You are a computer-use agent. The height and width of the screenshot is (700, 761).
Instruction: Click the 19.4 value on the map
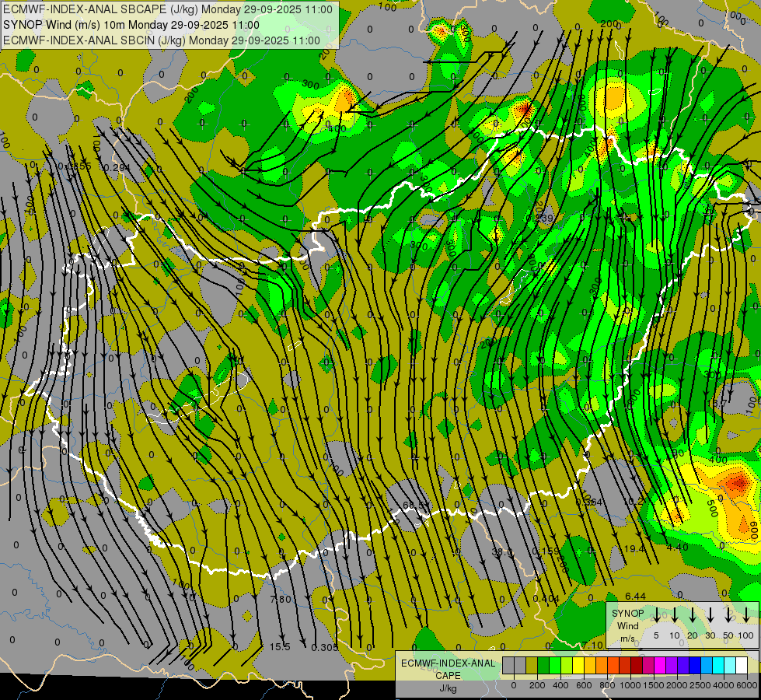point(634,549)
